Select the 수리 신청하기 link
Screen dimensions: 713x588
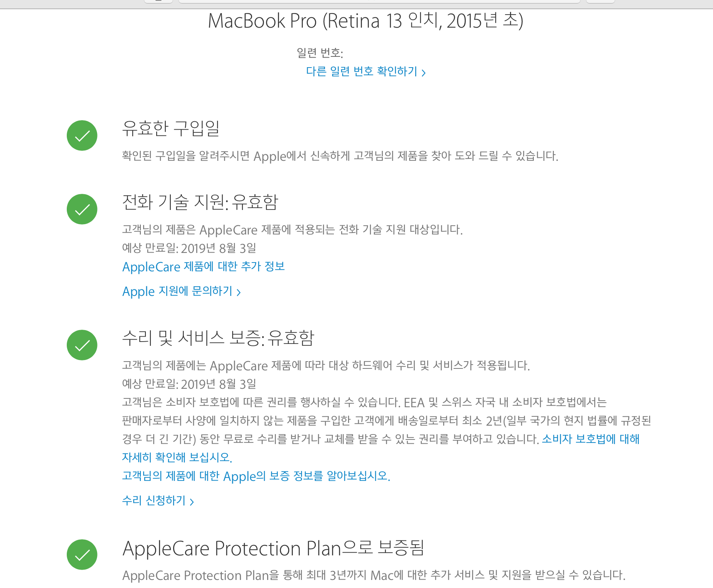click(x=154, y=500)
